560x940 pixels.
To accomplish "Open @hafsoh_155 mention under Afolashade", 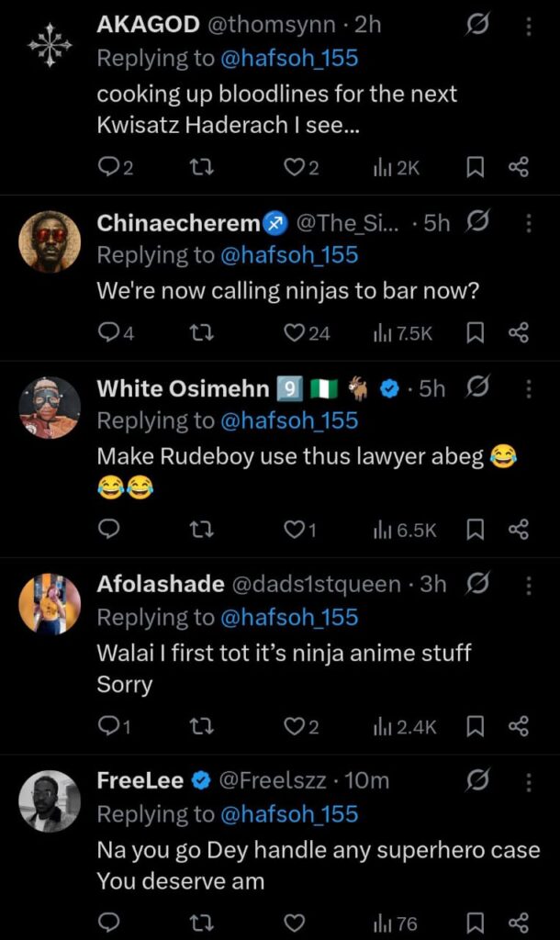I will [x=290, y=618].
